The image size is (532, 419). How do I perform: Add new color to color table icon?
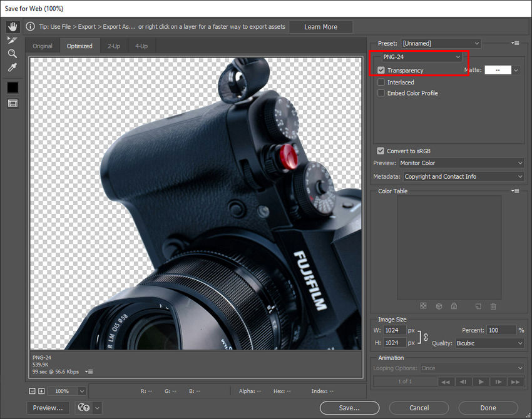pos(478,306)
